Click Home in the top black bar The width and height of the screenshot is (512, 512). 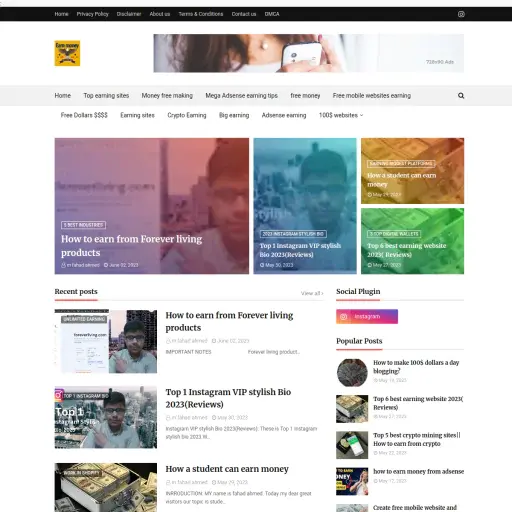pyautogui.click(x=61, y=14)
